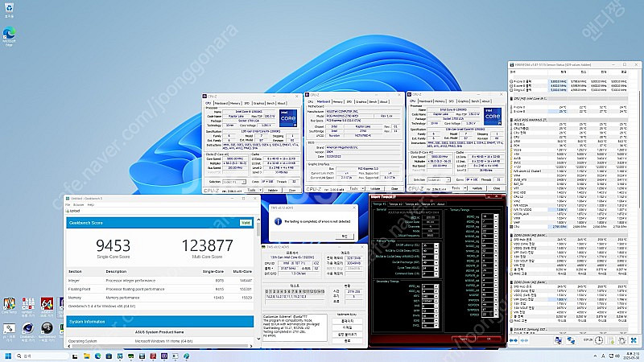The image size is (644, 362).
Task: Confirm TM5 test completed dialog
Action: 345,236
